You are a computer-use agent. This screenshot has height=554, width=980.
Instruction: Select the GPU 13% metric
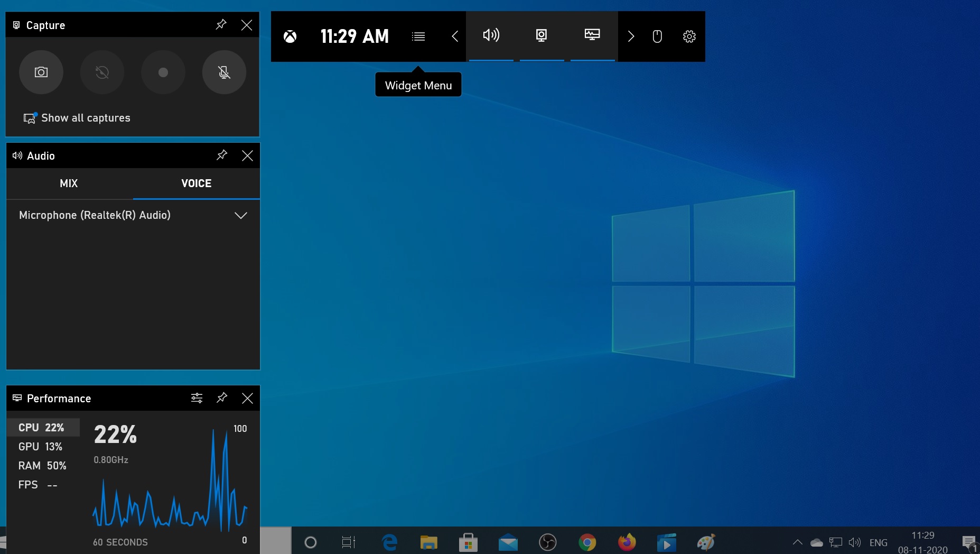[43, 447]
